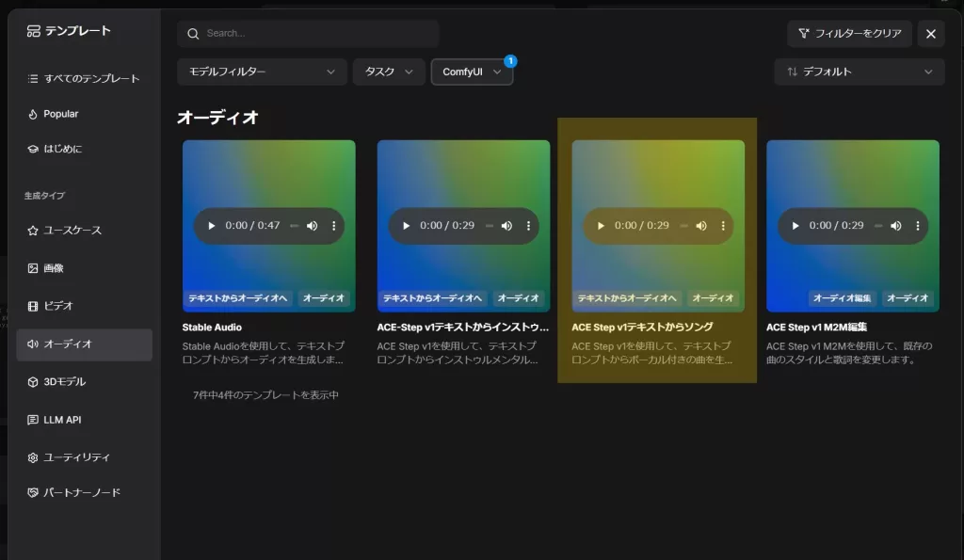964x560 pixels.
Task: Open the デフォルト sort dropdown
Action: point(859,72)
